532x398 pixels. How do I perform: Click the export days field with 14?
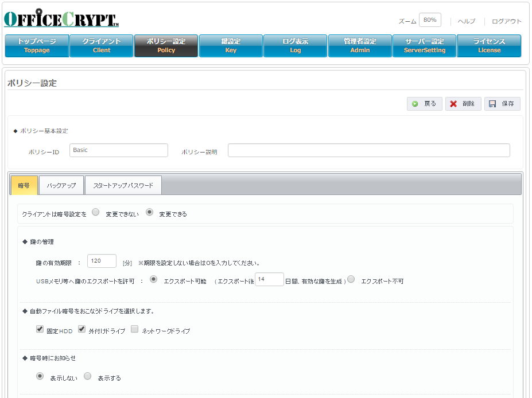pos(269,279)
